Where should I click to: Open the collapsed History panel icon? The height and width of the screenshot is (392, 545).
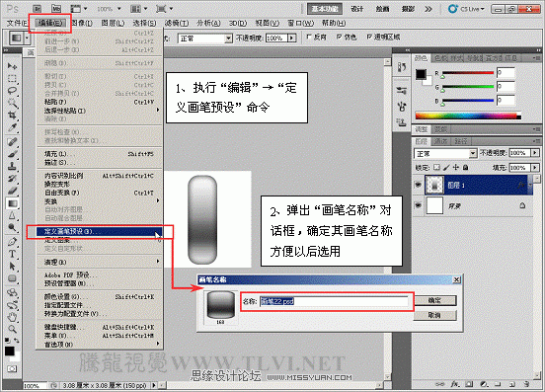[x=402, y=67]
